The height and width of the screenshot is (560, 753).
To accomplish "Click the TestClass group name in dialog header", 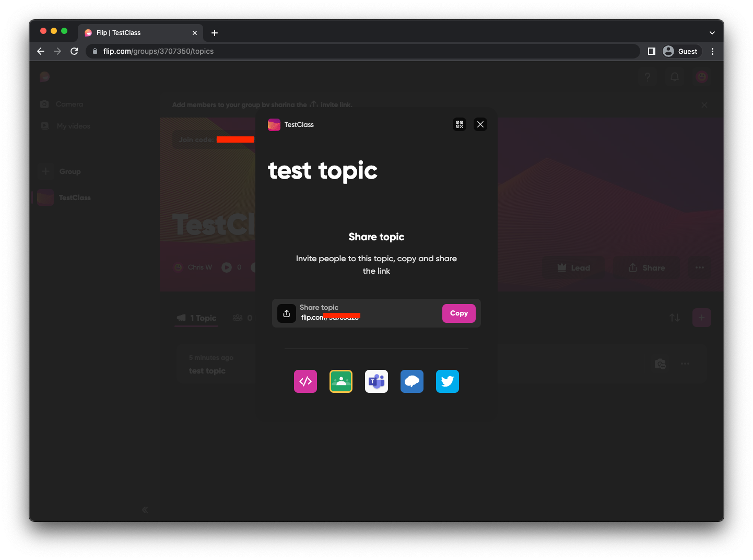I will [299, 125].
